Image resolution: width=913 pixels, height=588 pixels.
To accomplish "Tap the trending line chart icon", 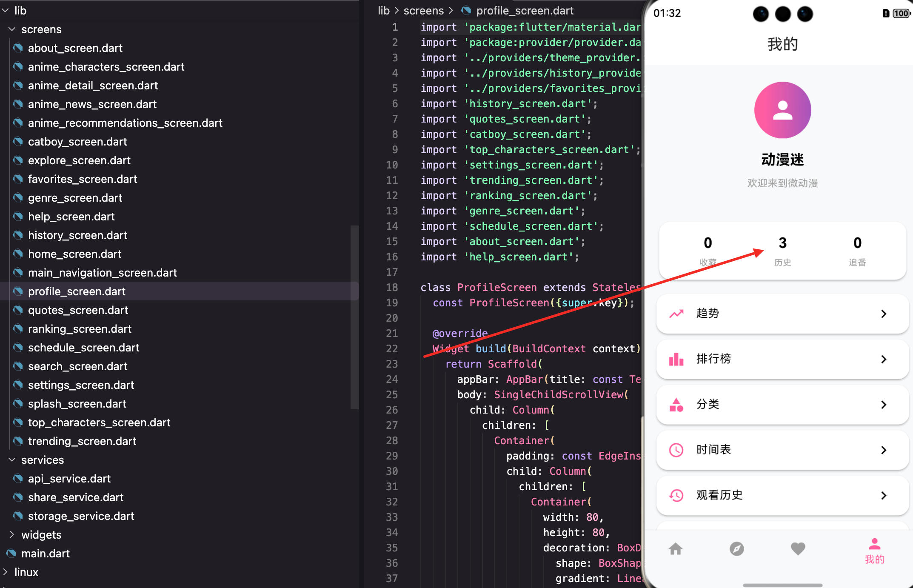I will coord(676,314).
